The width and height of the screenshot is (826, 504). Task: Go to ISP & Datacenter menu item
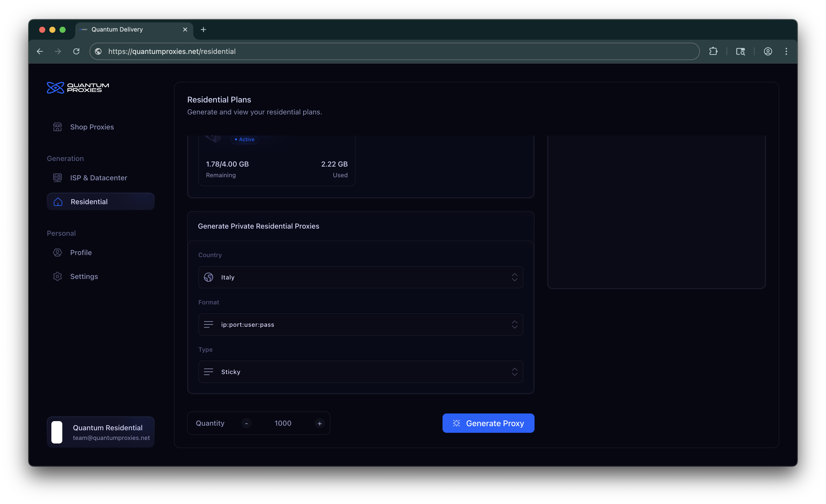point(99,177)
